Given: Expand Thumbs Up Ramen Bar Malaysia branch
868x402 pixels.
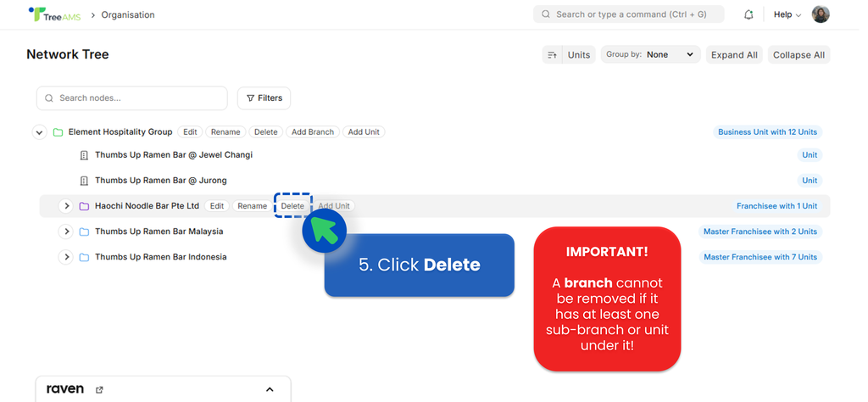Looking at the screenshot, I should [66, 232].
